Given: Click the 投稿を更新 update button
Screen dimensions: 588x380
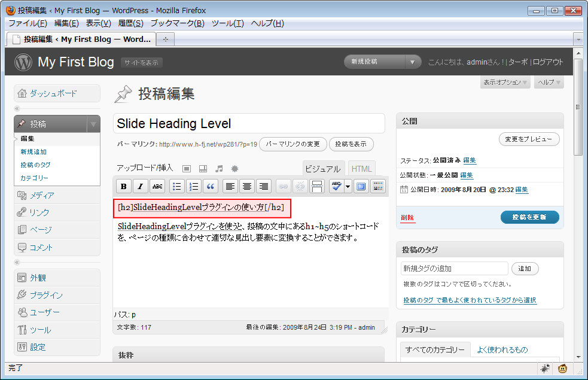Looking at the screenshot, I should tap(529, 217).
